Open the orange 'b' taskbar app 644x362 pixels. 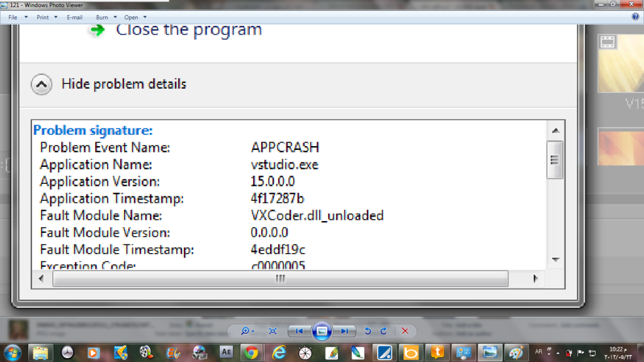pyautogui.click(x=410, y=353)
